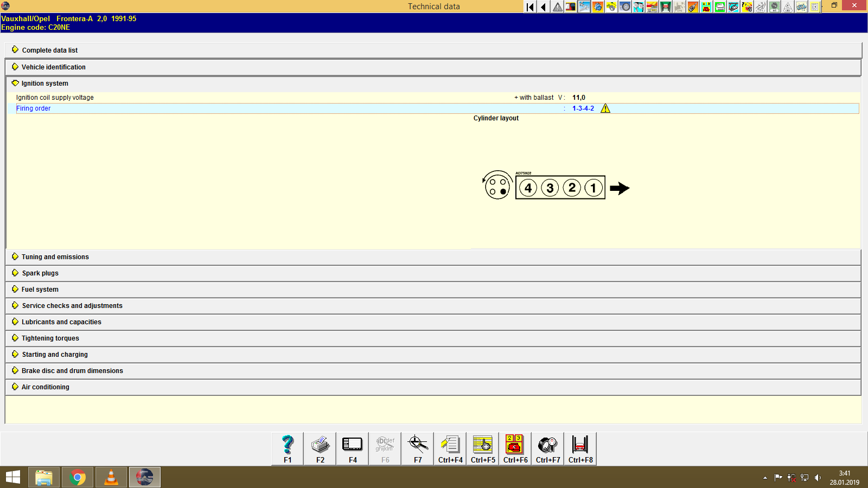Open the Ctrl+F8 vehicle lift icon
868x488 pixels.
tap(580, 448)
